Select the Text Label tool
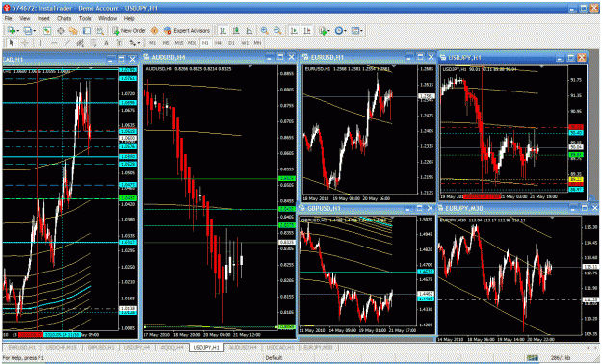 pyautogui.click(x=119, y=43)
